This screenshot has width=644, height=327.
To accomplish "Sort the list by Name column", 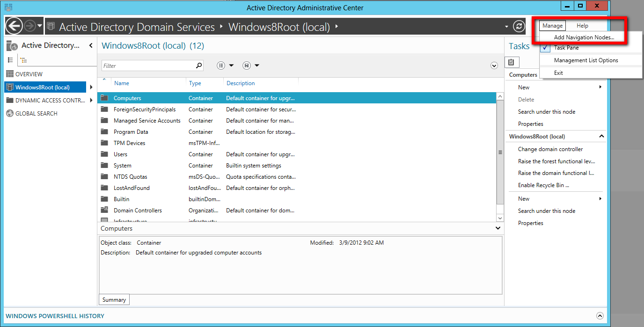I will tap(122, 83).
